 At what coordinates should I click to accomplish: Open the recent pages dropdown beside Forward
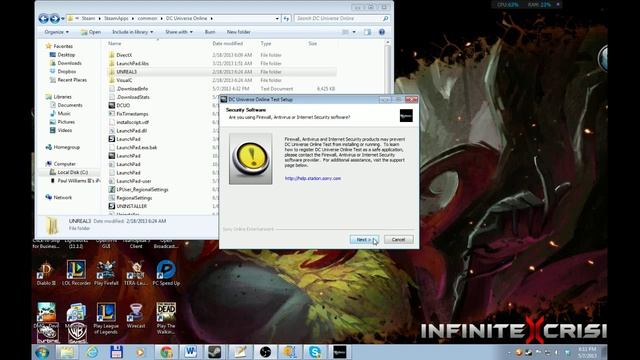62,18
